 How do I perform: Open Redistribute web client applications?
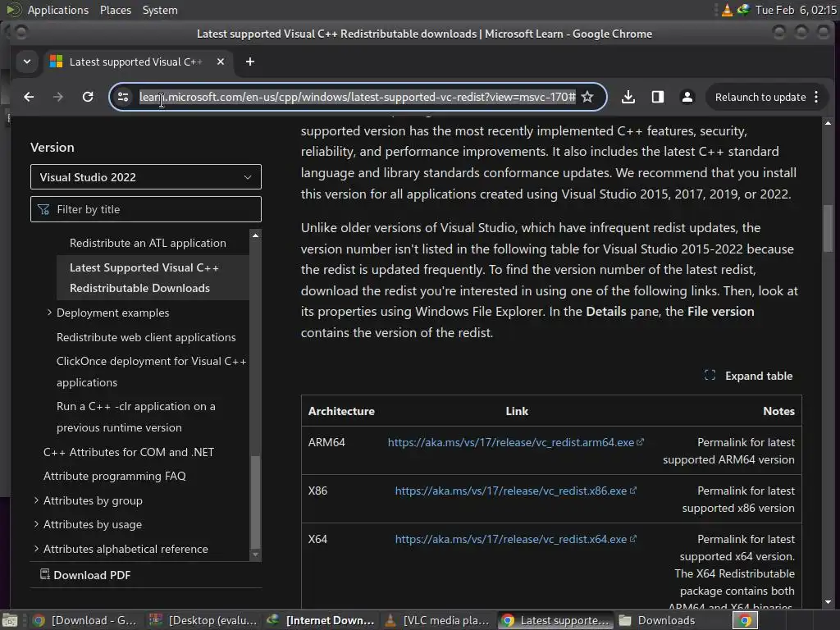coord(146,337)
